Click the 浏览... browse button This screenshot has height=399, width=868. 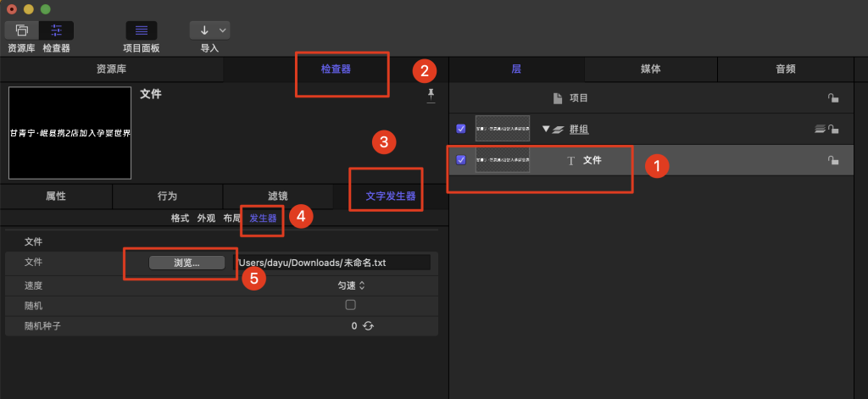[x=186, y=263]
